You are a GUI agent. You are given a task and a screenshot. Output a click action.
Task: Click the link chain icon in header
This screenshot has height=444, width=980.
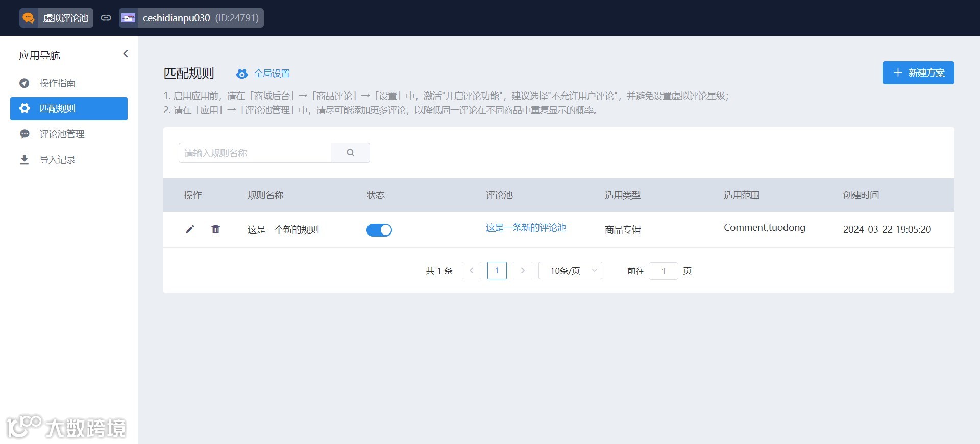(x=106, y=18)
